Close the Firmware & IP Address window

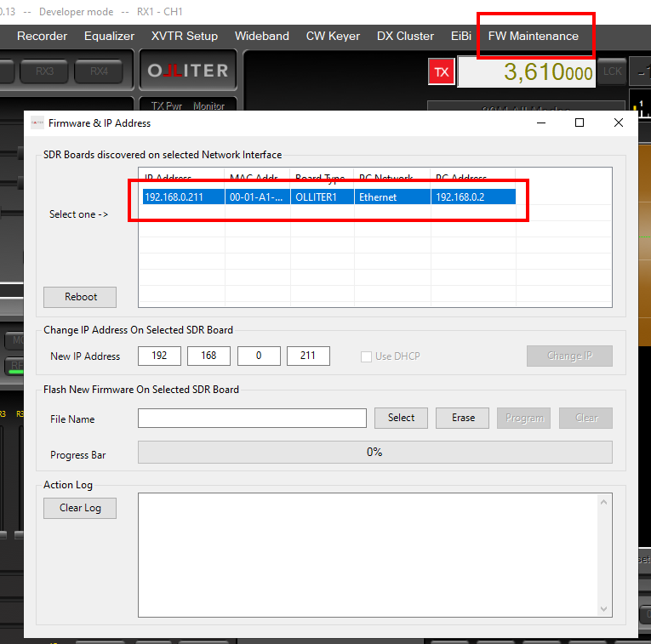point(618,123)
